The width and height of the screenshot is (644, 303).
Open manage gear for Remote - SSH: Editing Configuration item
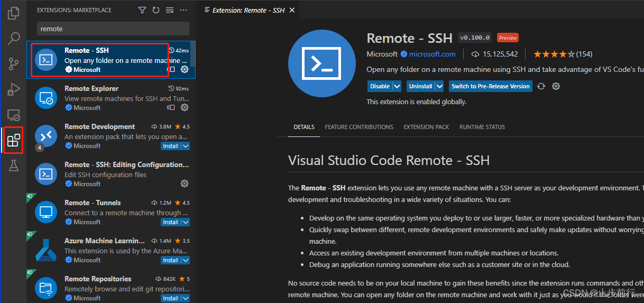click(x=185, y=183)
